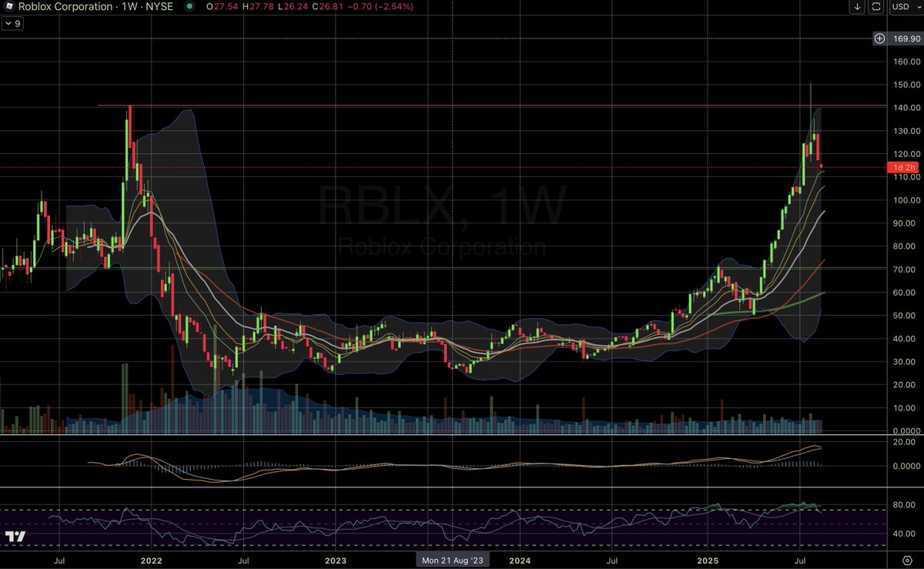The width and height of the screenshot is (924, 569).
Task: Select the green horizontal line near 70
Action: click(x=443, y=268)
